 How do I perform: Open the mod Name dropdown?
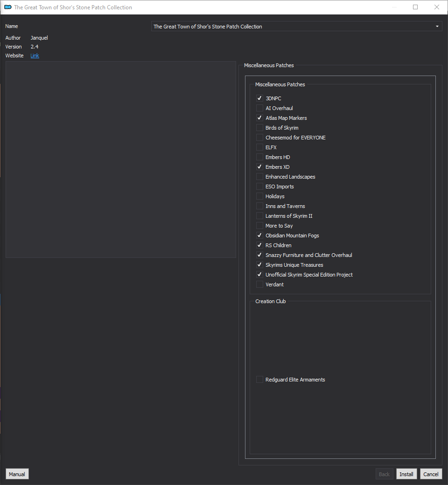(297, 26)
